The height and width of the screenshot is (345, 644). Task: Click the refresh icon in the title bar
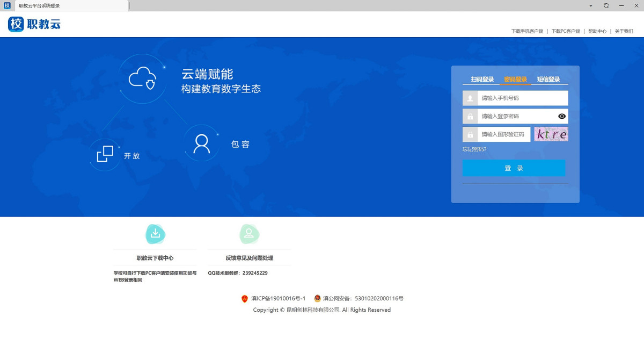[606, 5]
